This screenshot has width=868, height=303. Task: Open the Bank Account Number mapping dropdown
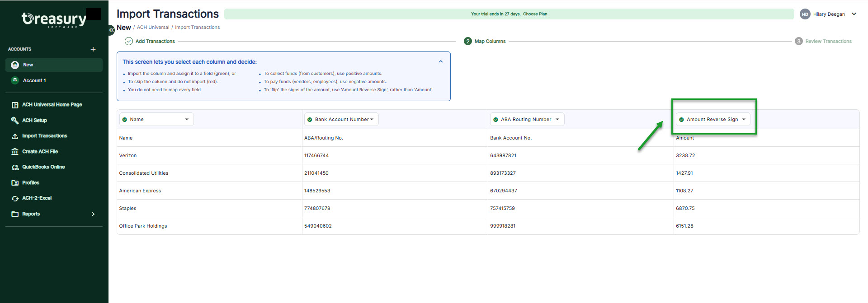click(x=341, y=119)
